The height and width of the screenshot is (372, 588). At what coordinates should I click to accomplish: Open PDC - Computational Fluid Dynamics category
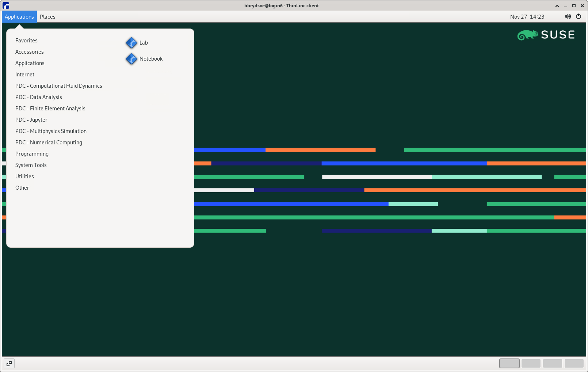tap(59, 86)
